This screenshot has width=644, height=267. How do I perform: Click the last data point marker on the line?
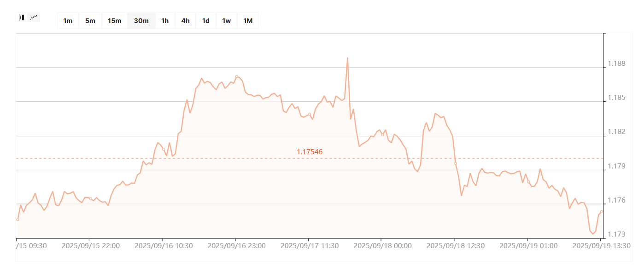tap(602, 212)
